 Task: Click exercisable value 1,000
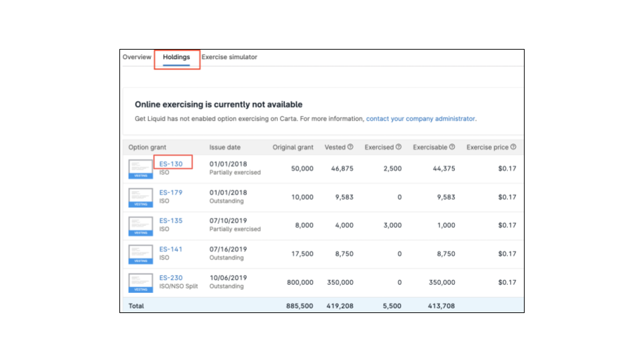coord(446,225)
